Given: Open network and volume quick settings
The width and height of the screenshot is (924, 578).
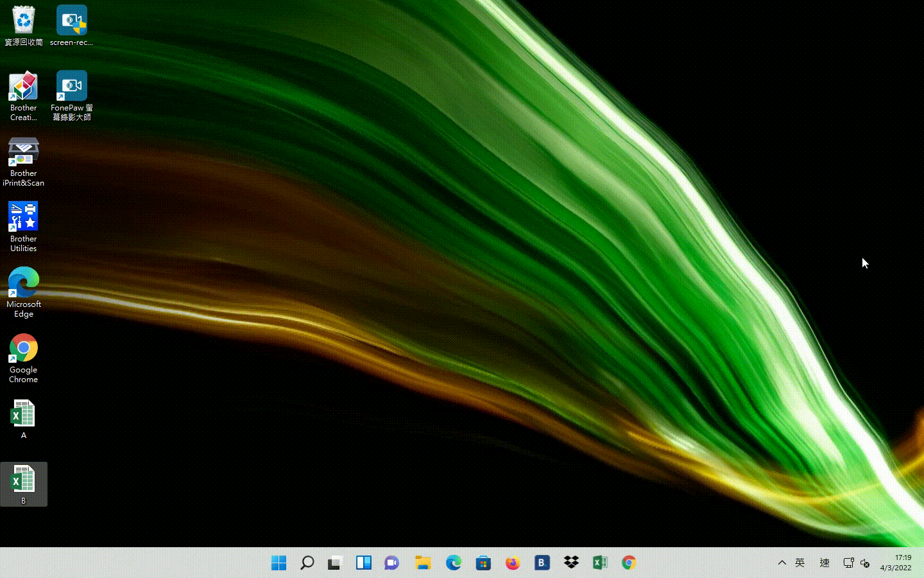Looking at the screenshot, I should [856, 563].
